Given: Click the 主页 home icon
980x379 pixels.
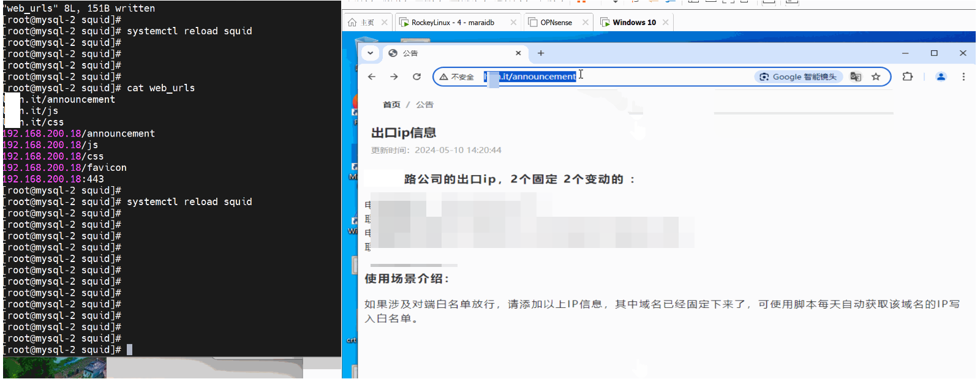Looking at the screenshot, I should (x=352, y=22).
